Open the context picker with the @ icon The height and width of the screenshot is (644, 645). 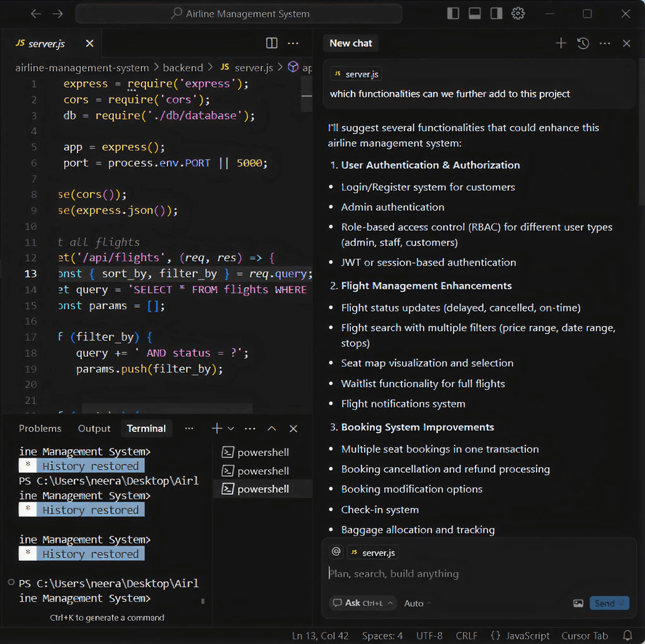tap(336, 551)
